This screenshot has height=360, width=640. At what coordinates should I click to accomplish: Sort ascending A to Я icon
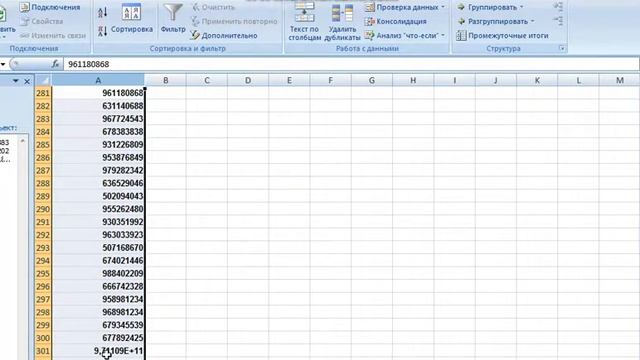(x=103, y=12)
